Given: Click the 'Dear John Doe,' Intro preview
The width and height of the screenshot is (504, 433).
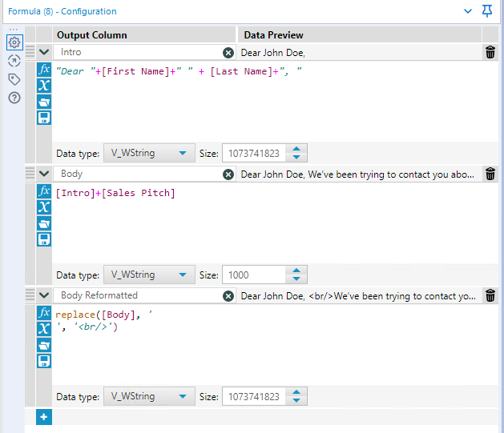Looking at the screenshot, I should point(273,53).
